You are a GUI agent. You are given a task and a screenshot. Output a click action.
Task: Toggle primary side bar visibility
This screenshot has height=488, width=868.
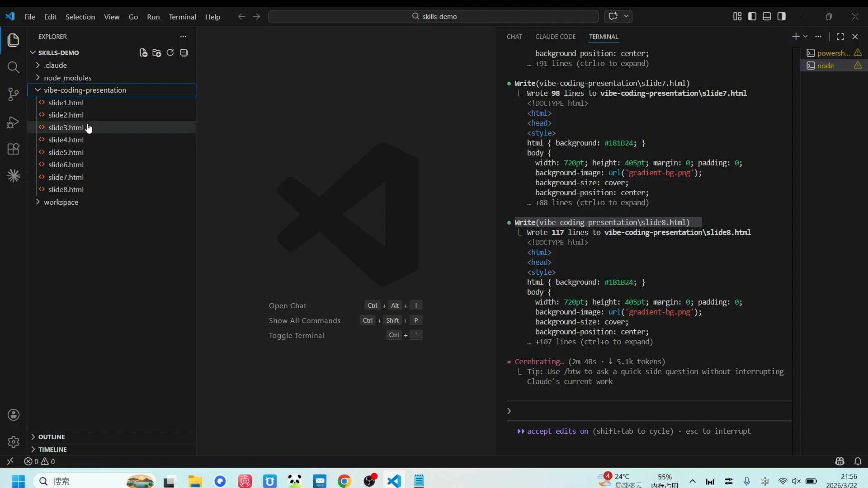pos(752,16)
